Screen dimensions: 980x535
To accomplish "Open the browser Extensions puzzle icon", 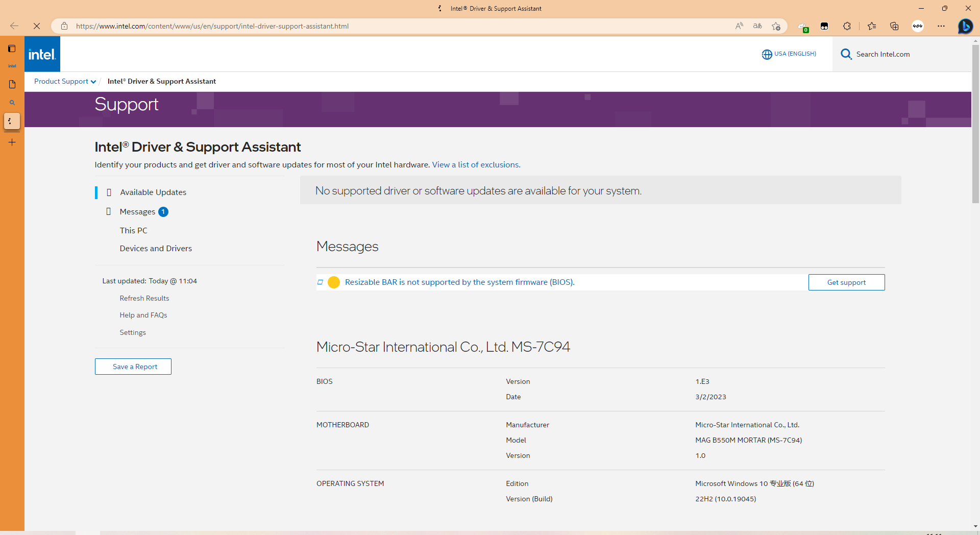I will click(847, 26).
